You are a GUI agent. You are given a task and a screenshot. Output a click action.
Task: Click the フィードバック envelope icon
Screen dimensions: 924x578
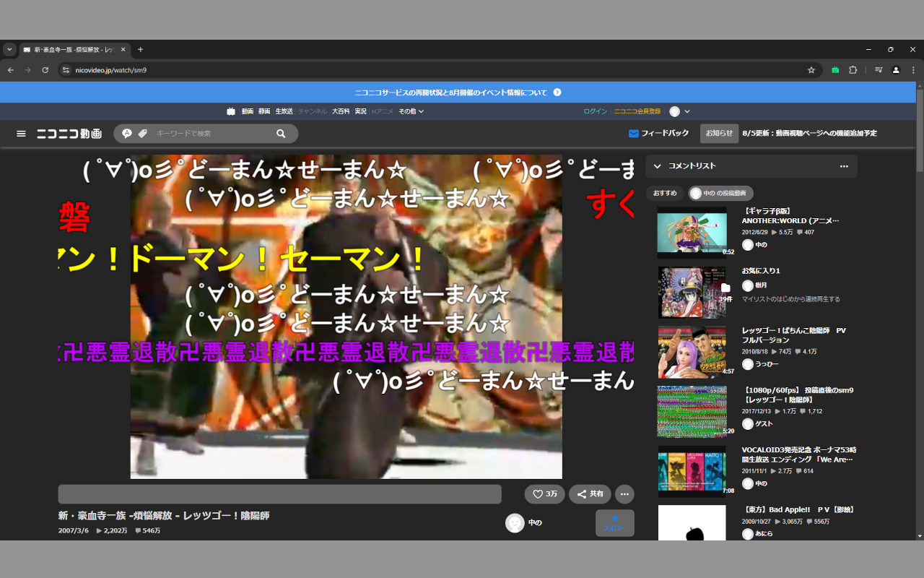click(634, 134)
